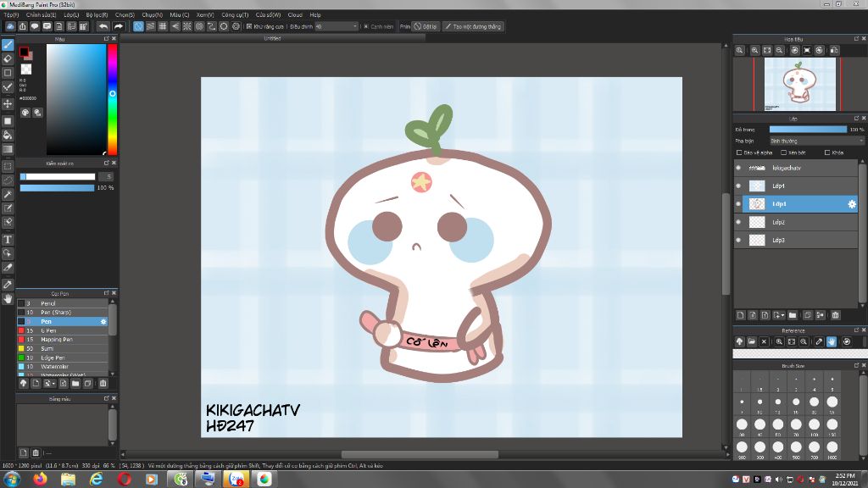Open the Bộ lọc(R) menu
This screenshot has width=868, height=488.
97,15
